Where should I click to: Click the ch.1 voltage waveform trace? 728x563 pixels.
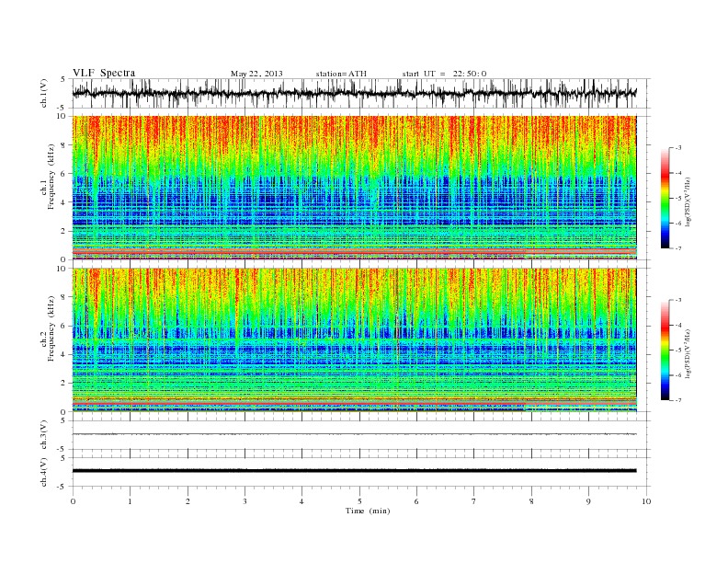click(354, 93)
